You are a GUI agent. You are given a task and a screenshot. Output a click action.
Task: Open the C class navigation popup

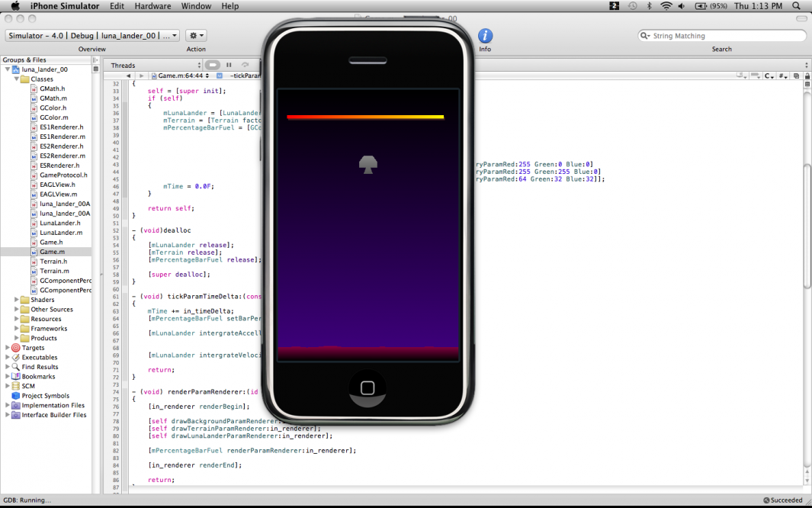click(769, 76)
